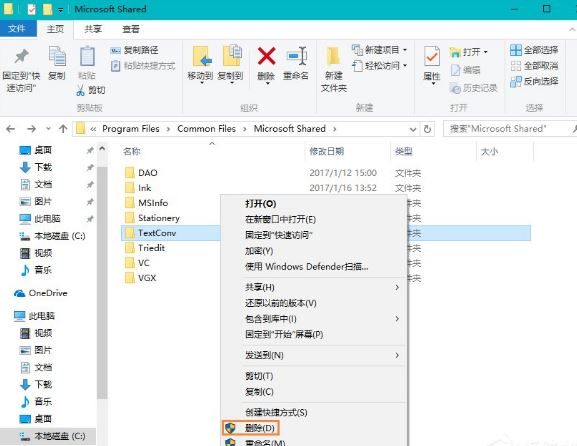Click Paste shortcut (粘贴快捷方式) in ribbon

pos(143,66)
